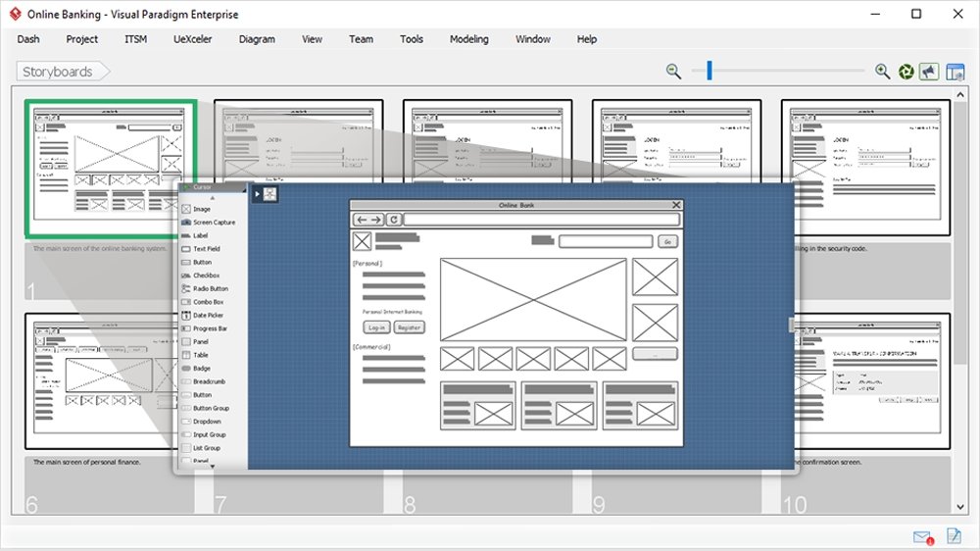
Task: Open the Diagram menu
Action: pyautogui.click(x=256, y=39)
